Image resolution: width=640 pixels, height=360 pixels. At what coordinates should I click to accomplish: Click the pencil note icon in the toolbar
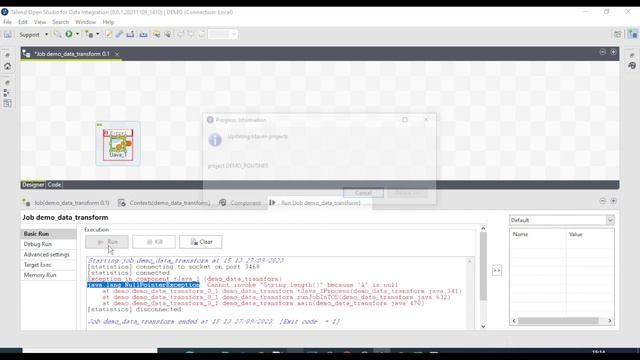[x=109, y=35]
